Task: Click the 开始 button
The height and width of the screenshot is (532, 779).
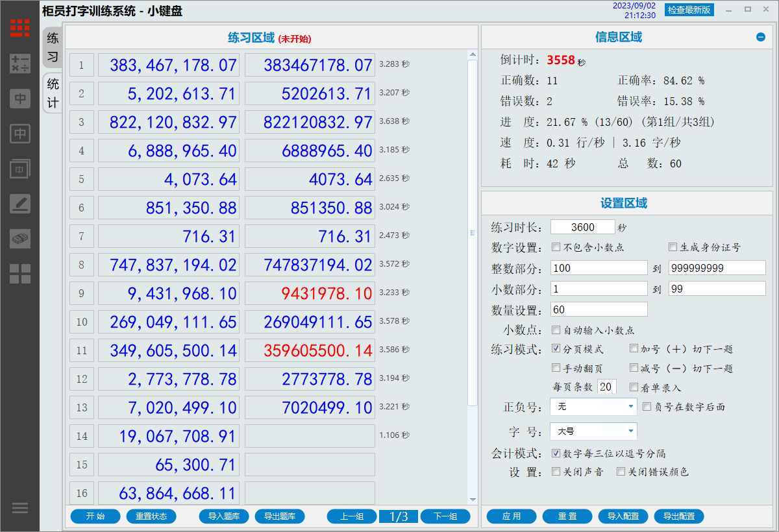Action: 95,516
